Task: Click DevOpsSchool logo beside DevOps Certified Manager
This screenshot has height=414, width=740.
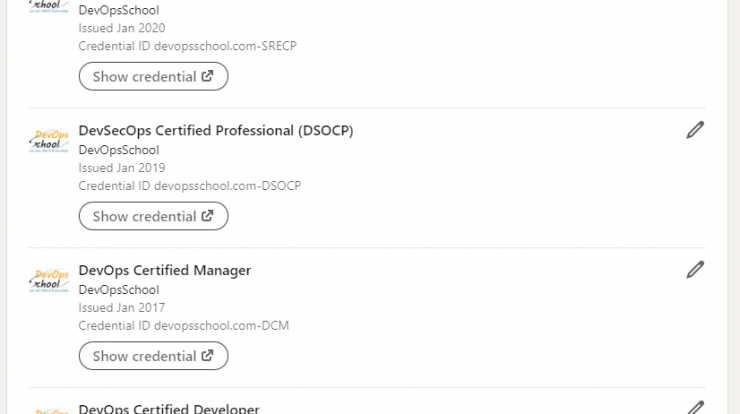Action: click(x=49, y=281)
